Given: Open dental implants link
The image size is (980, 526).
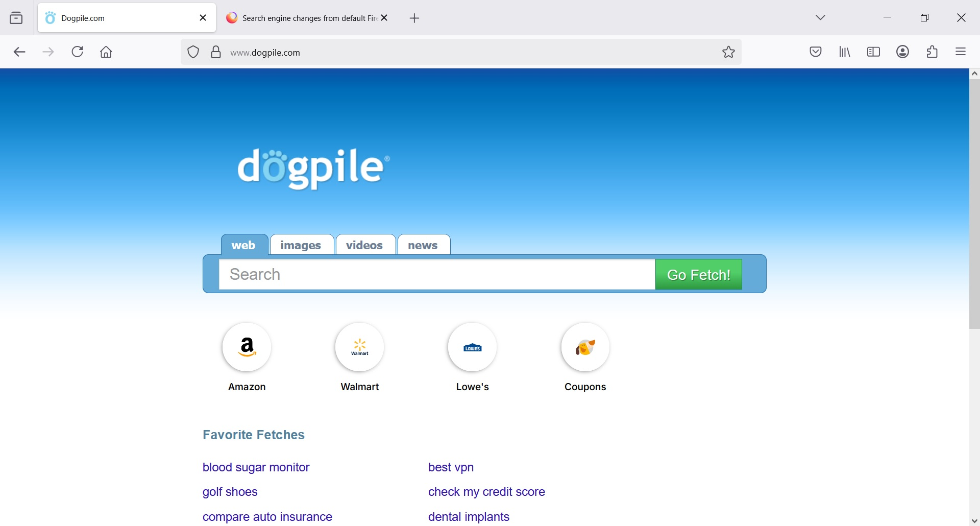Looking at the screenshot, I should pos(469,517).
